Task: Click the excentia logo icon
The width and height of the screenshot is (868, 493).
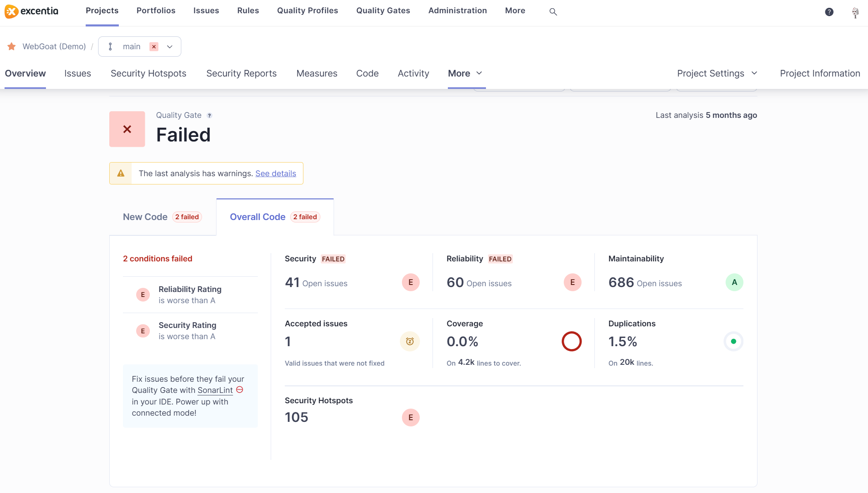Action: [x=12, y=11]
